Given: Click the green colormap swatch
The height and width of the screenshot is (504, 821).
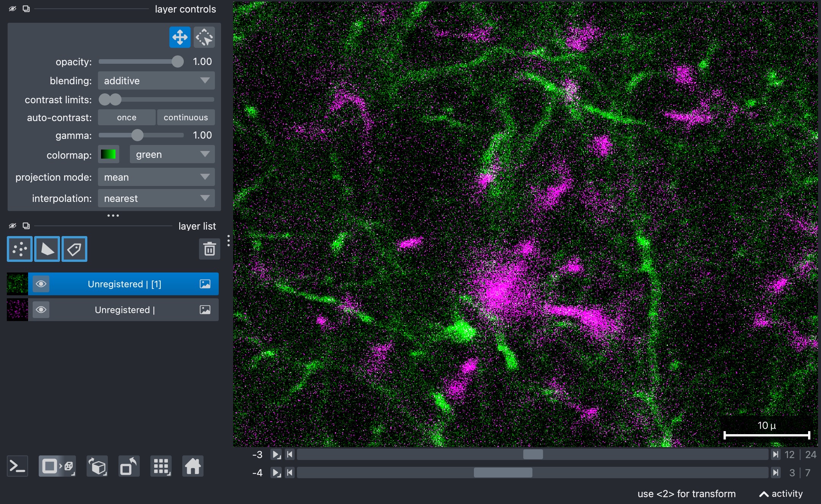Looking at the screenshot, I should pyautogui.click(x=108, y=154).
